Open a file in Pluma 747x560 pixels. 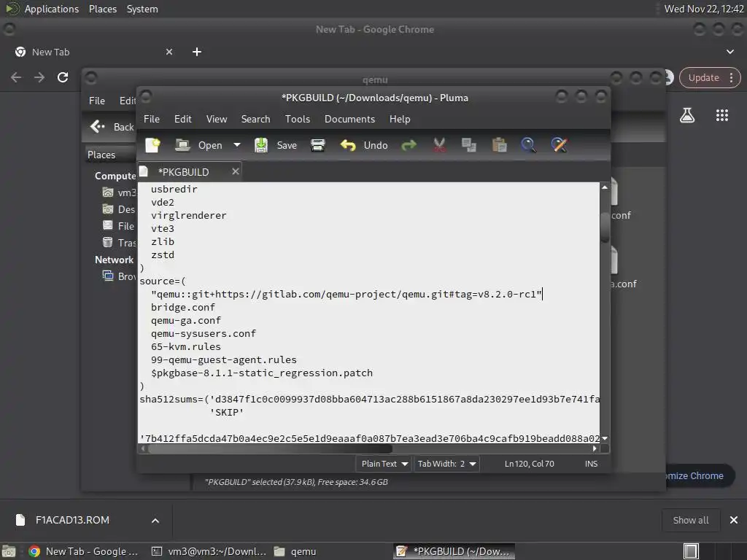tap(198, 145)
